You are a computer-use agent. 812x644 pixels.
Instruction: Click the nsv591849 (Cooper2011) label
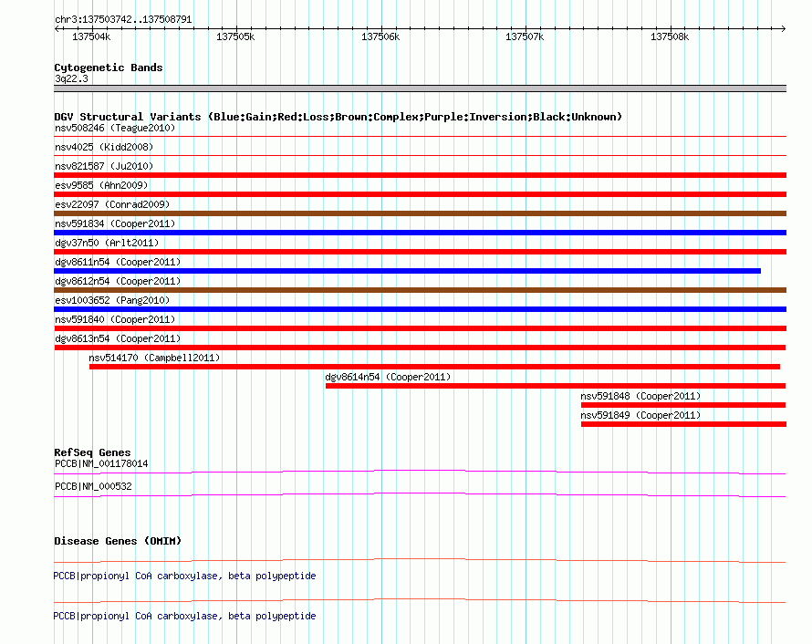(x=640, y=415)
